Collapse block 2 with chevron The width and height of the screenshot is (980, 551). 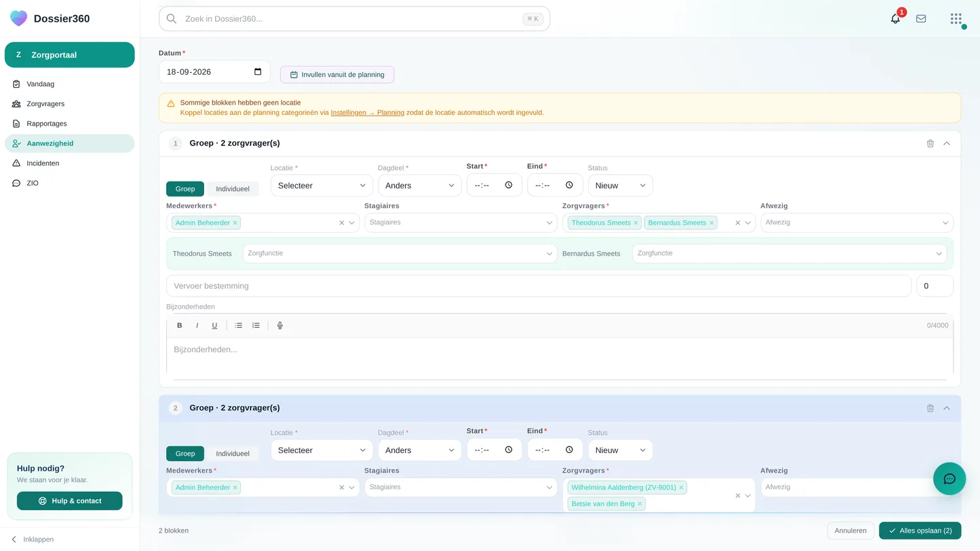coord(947,408)
